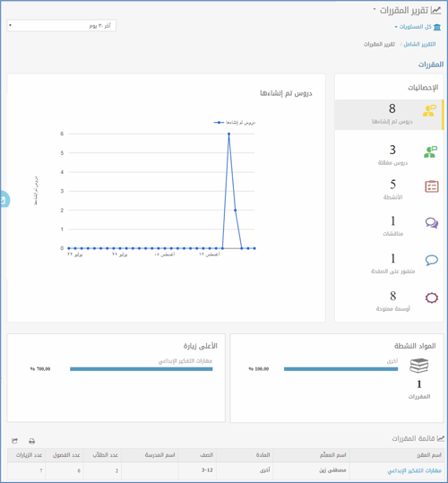Click the export icon above courses table
This screenshot has width=448, height=483.
[14, 441]
